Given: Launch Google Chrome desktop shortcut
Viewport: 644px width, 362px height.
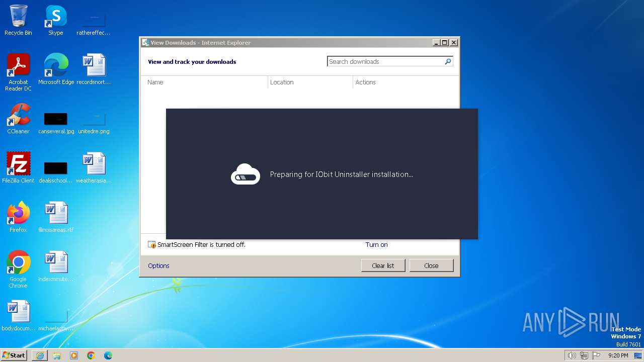Looking at the screenshot, I should click(x=18, y=269).
